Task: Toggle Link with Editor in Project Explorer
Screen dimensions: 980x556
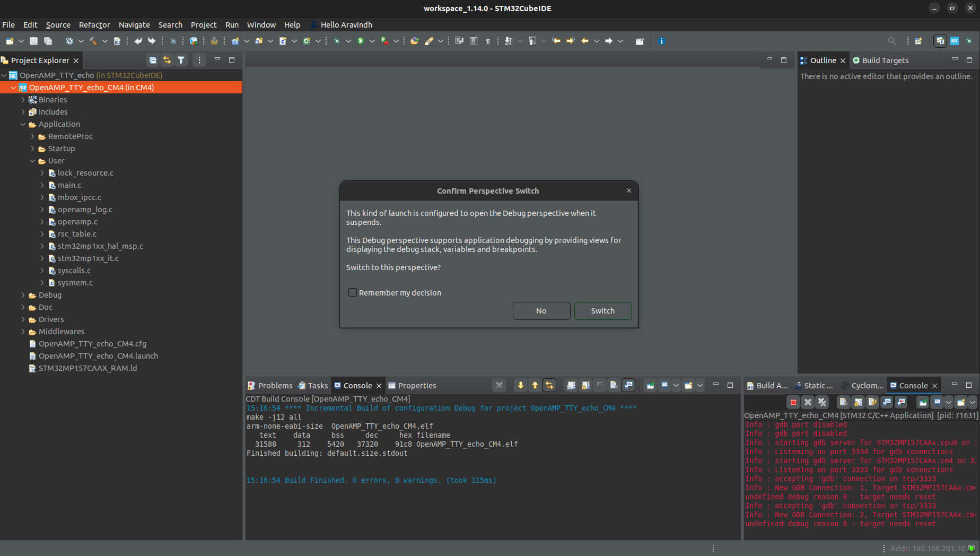Action: pos(167,60)
